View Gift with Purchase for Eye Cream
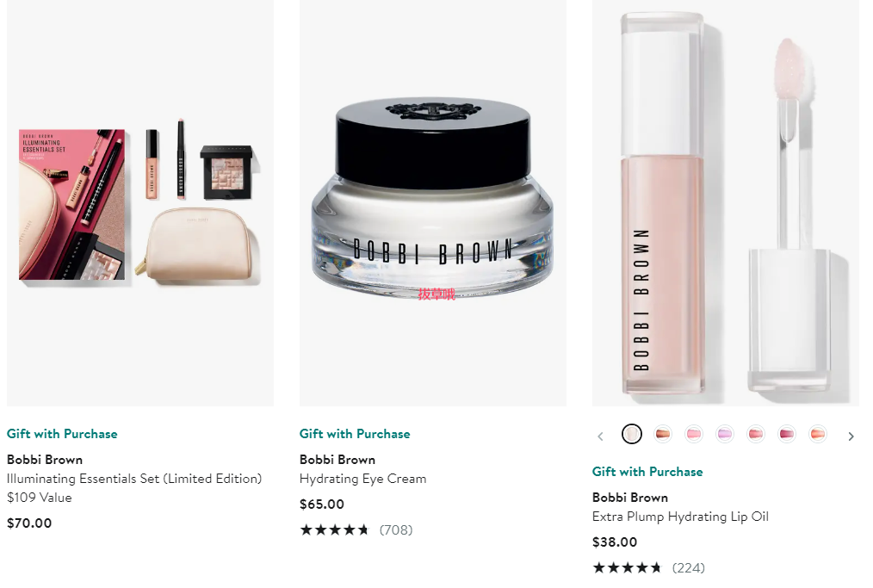Screen dimensions: 873x588 point(355,434)
